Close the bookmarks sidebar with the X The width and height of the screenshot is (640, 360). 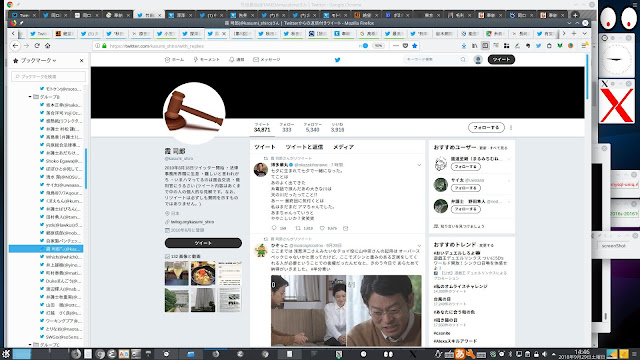82,60
